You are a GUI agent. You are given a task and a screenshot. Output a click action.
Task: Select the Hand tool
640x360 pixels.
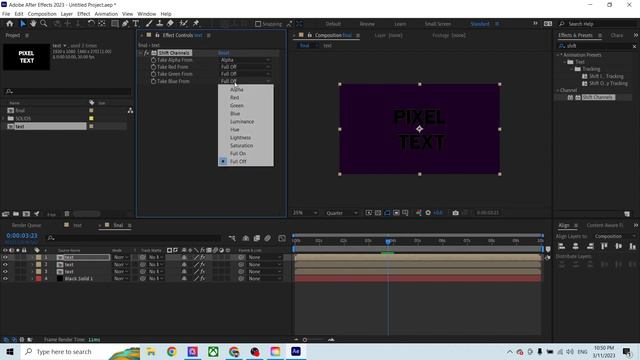pos(33,24)
